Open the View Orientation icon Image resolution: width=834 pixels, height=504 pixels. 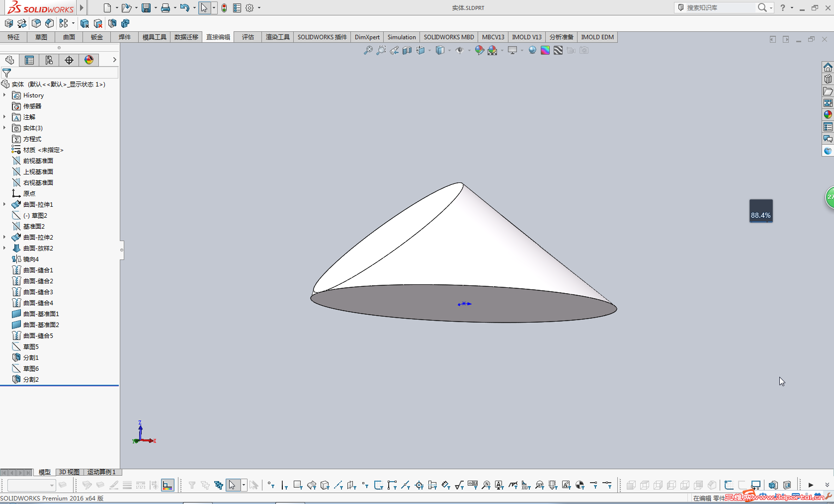pyautogui.click(x=420, y=50)
